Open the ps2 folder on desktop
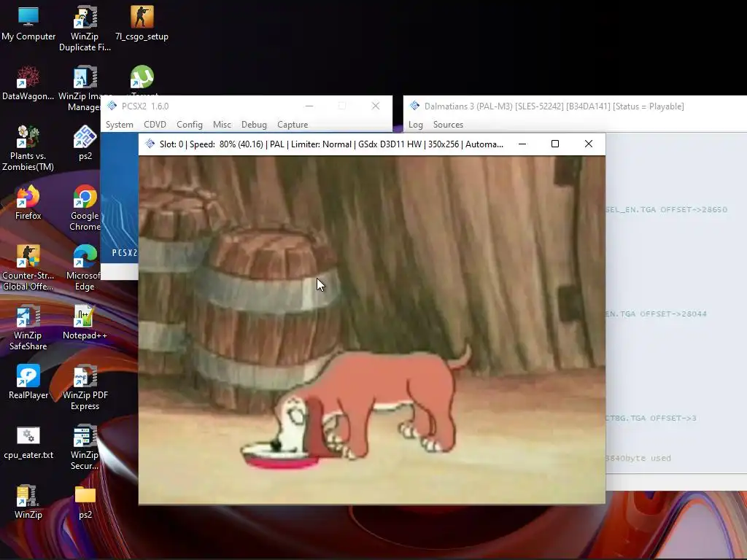Image resolution: width=747 pixels, height=560 pixels. [85, 502]
